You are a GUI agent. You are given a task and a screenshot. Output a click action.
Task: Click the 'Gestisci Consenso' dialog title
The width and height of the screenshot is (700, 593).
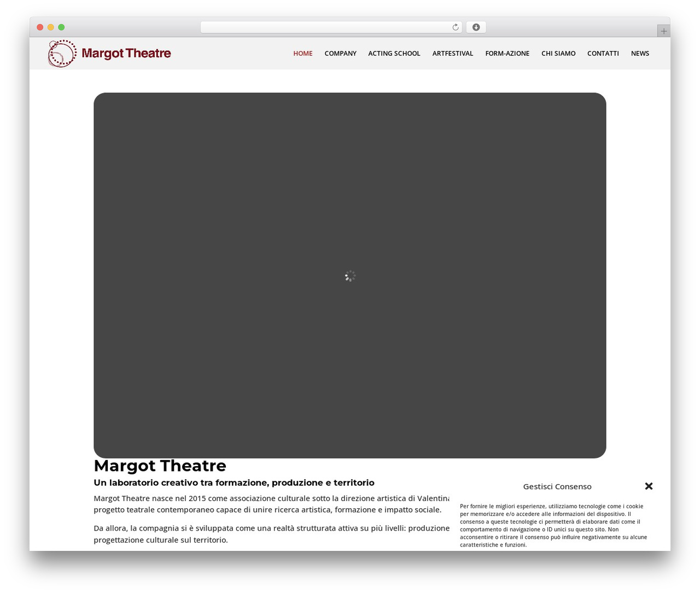click(x=557, y=486)
